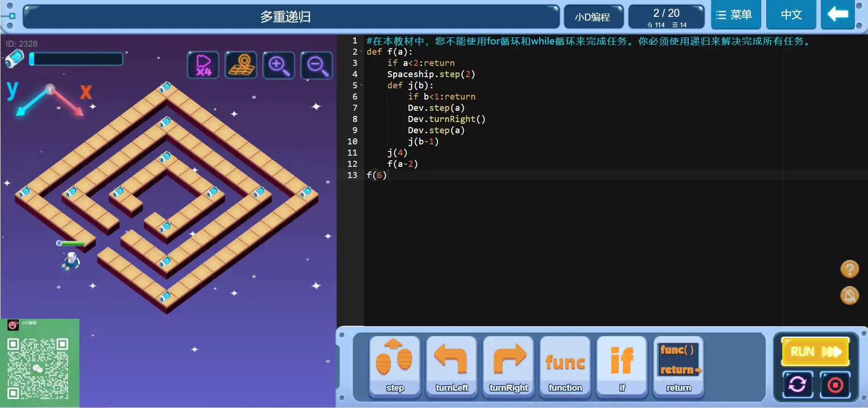This screenshot has height=408, width=868.
Task: Add a function definition block
Action: [565, 366]
